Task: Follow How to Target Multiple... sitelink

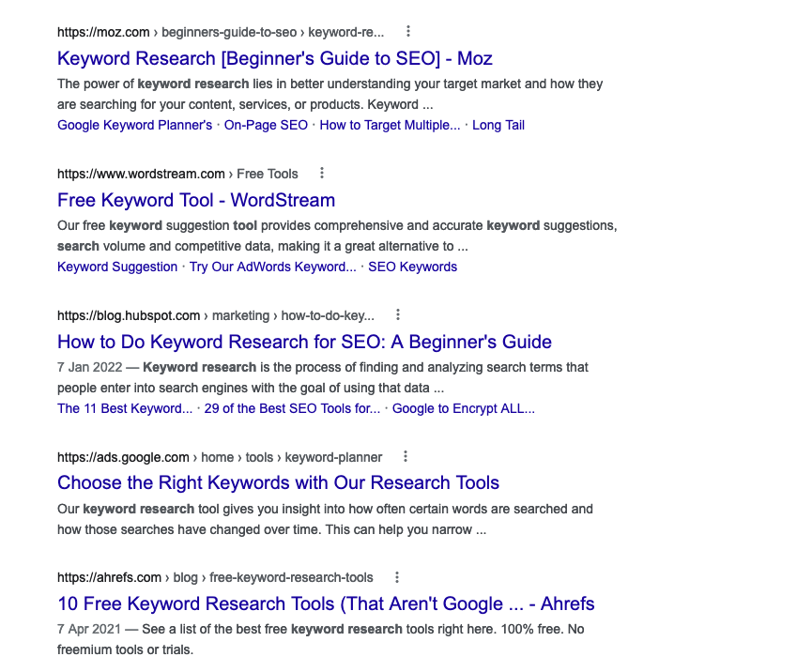Action: pos(390,125)
